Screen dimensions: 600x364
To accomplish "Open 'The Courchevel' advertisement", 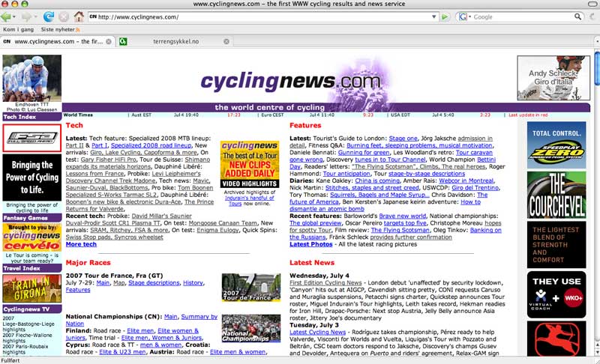I will (x=556, y=195).
